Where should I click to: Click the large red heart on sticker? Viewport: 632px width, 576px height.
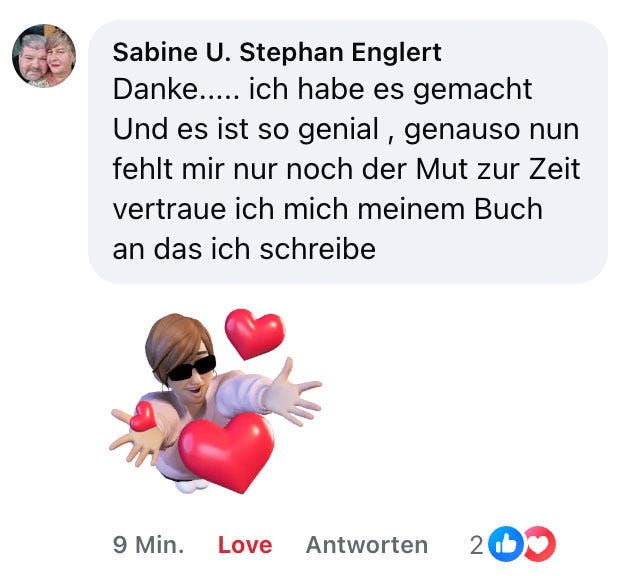pyautogui.click(x=227, y=451)
